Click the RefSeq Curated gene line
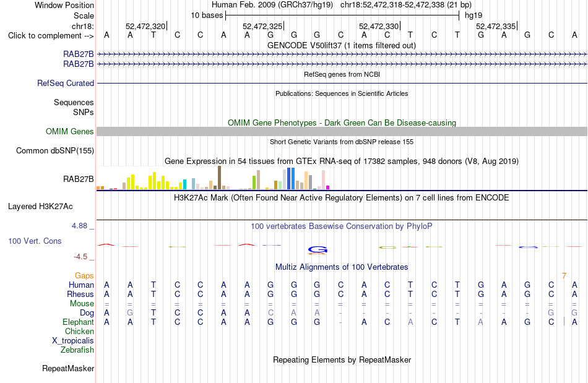The image size is (588, 383). coord(342,83)
